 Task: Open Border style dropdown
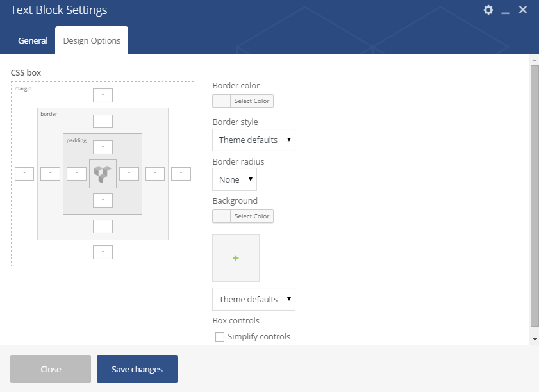click(254, 140)
